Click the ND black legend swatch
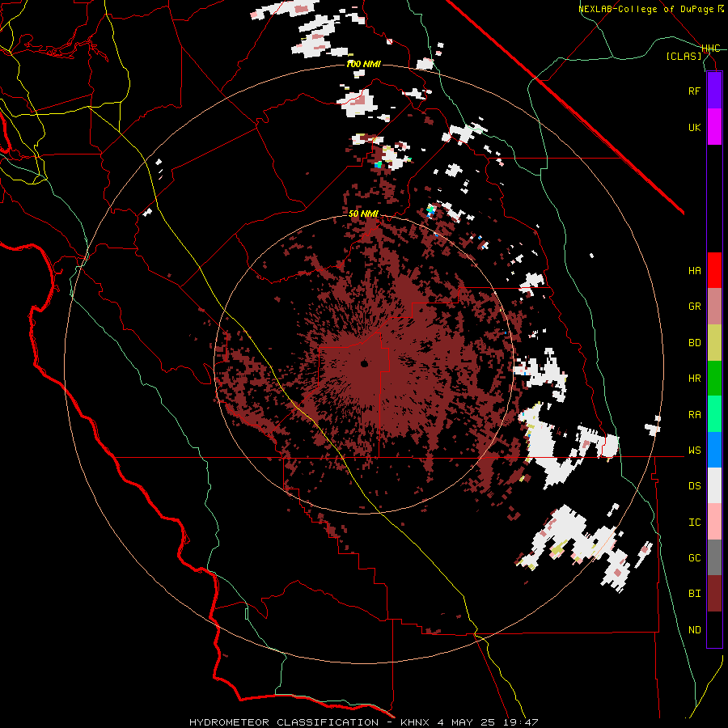728x728 pixels. tap(714, 629)
